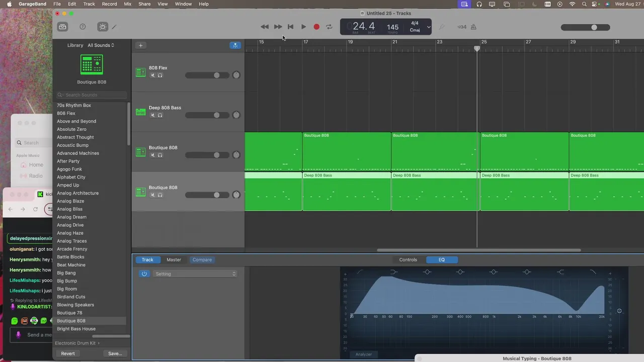Adjust the EQ output gain slider
The height and width of the screenshot is (362, 644).
point(619,311)
